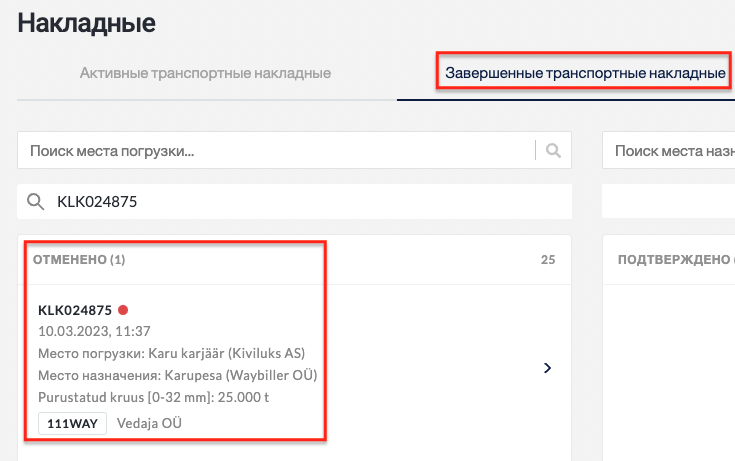Click the Purustatud kruus [0-32 mm]: 25.000 t line
This screenshot has height=461, width=735.
(153, 398)
